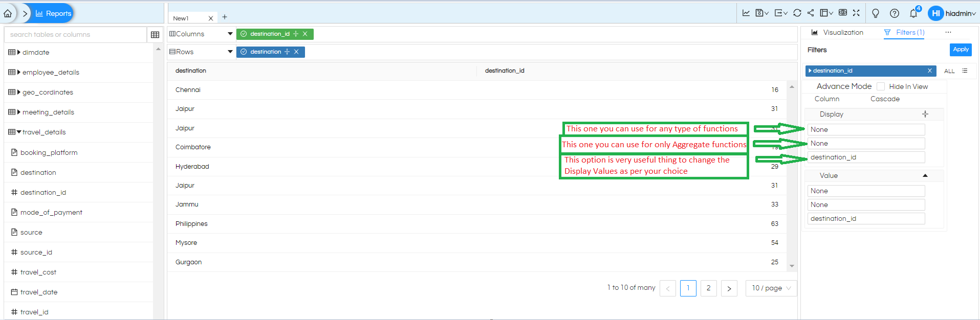Go to next page with right arrow

(x=729, y=288)
